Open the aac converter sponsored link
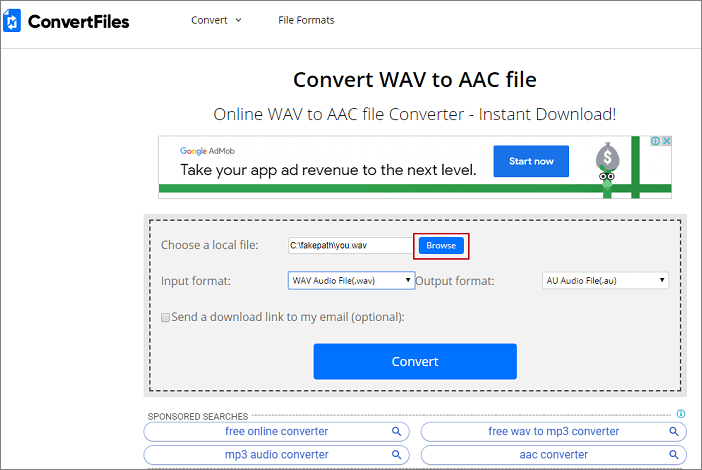This screenshot has height=470, width=702. pos(540,455)
